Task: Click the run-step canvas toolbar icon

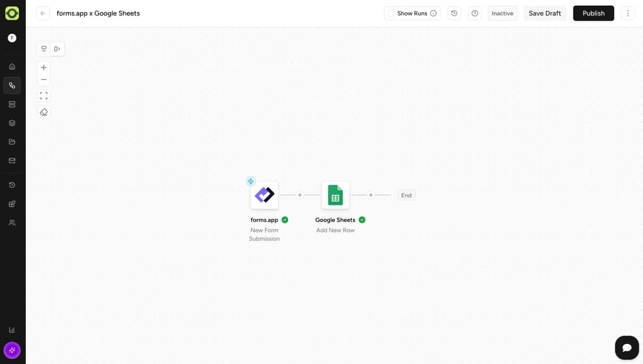Action: click(57, 49)
